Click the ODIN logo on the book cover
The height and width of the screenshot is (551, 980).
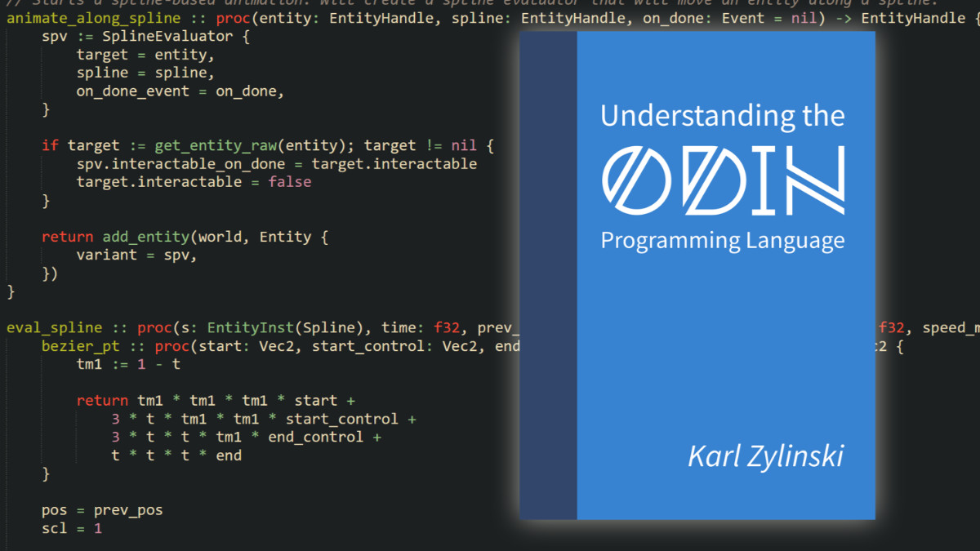coord(723,179)
